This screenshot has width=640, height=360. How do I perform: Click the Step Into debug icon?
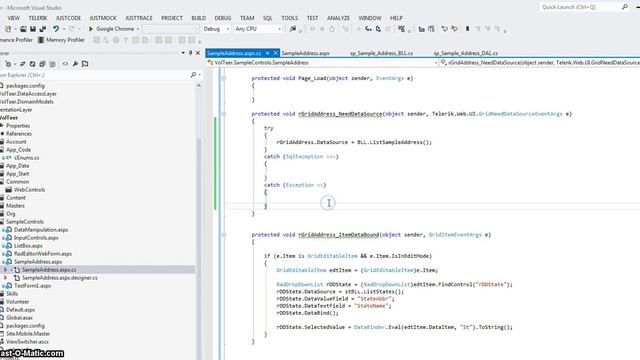tap(369, 29)
